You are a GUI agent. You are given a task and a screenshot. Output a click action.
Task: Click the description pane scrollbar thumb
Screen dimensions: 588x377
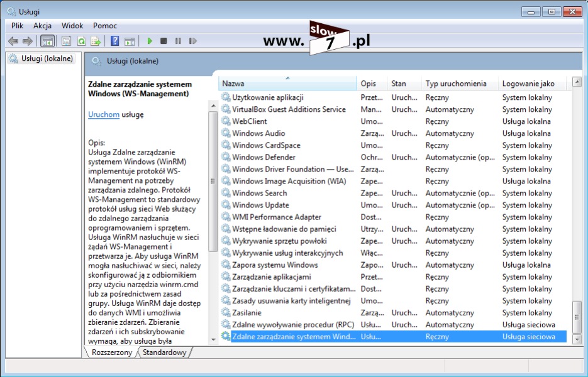point(213,182)
